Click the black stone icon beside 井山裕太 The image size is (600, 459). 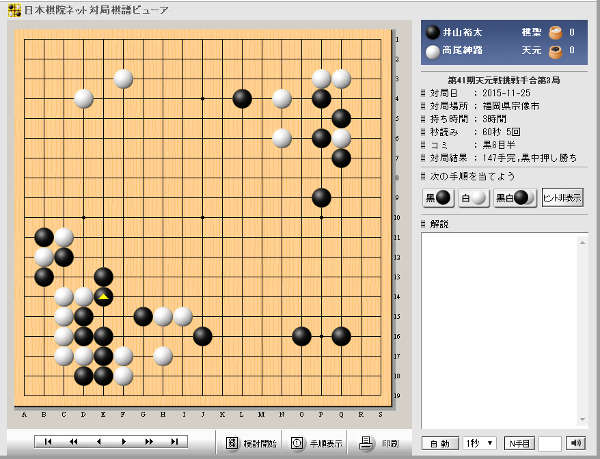[433, 32]
